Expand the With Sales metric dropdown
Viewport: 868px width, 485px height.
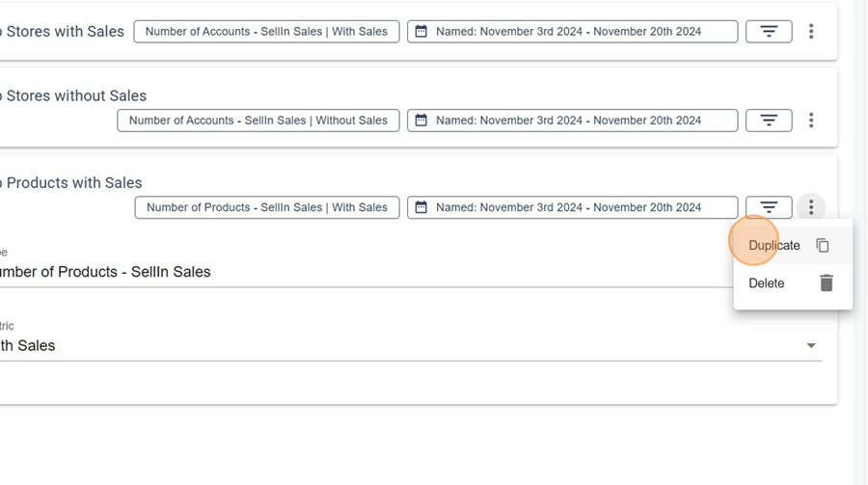coord(810,346)
